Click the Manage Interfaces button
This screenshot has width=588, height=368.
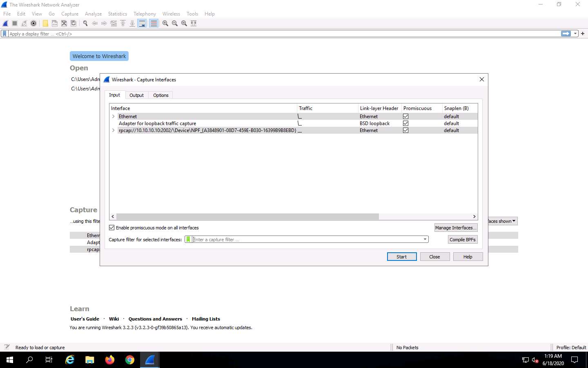(456, 228)
